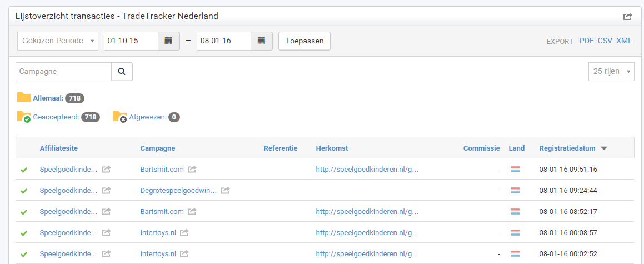Click the country flag in 00:08:57 row
This screenshot has width=644, height=264.
coord(515,233)
